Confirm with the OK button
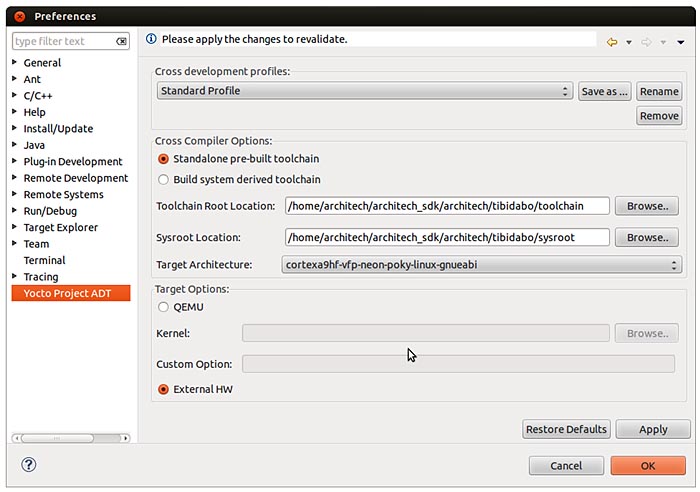 point(648,466)
